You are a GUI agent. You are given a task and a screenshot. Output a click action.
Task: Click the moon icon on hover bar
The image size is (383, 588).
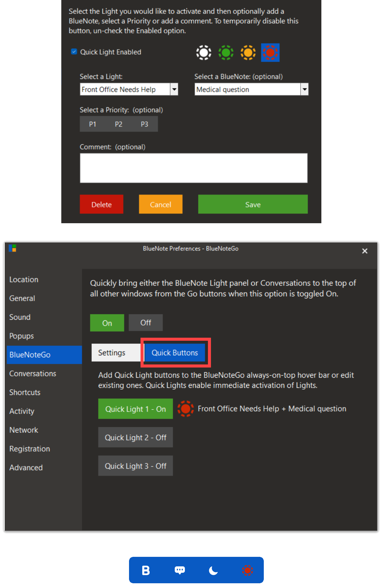pos(213,570)
